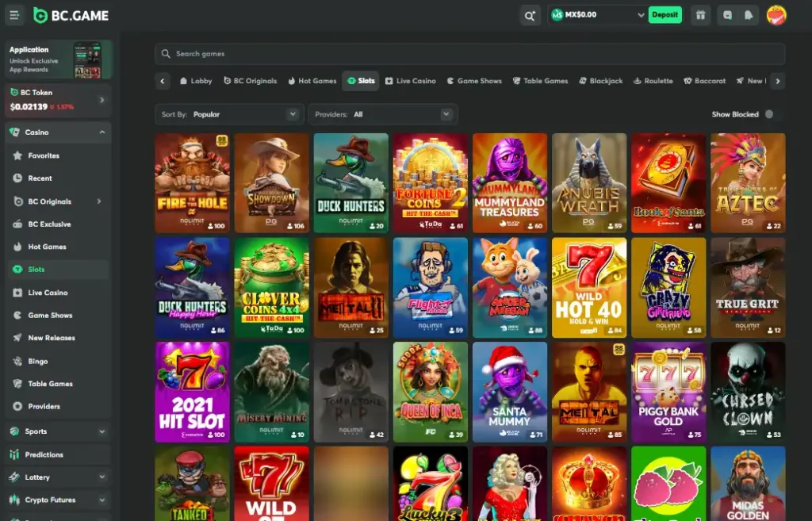
Task: Open the gift rewards icon
Action: (701, 15)
